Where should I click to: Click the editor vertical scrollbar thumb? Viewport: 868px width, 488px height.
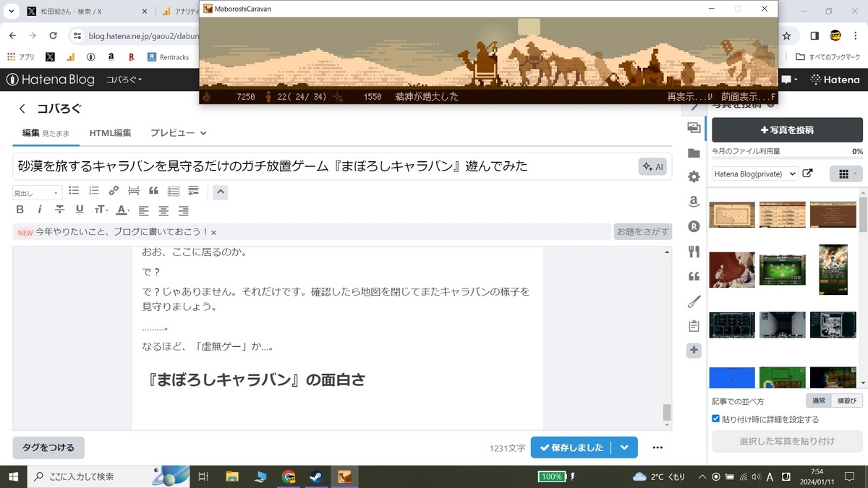point(667,412)
